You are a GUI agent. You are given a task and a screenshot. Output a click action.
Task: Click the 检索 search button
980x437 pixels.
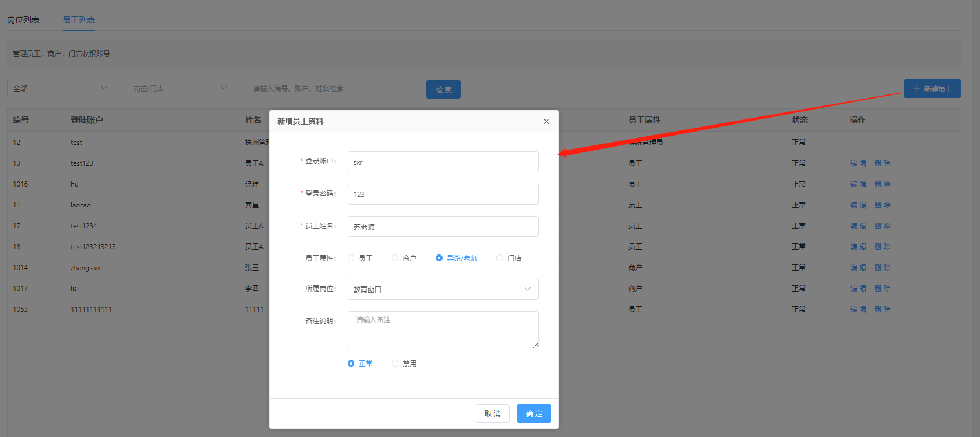[443, 89]
